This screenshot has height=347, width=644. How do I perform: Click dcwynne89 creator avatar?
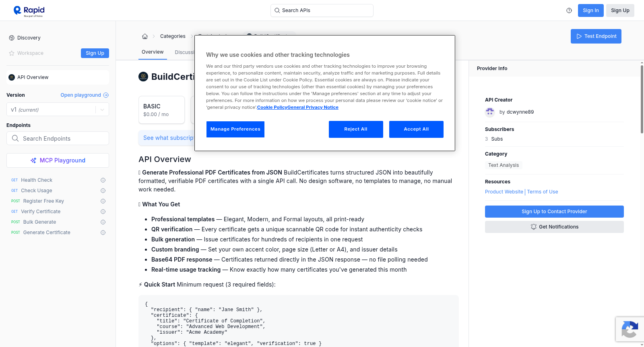coord(490,112)
